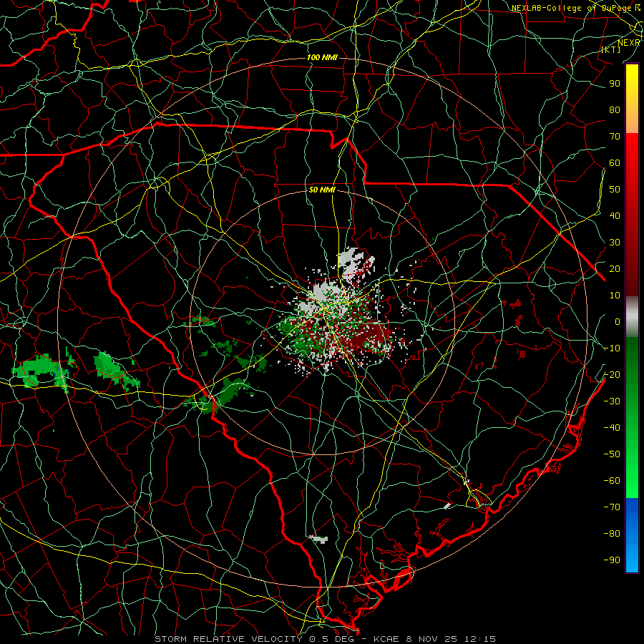Click the -40 value on velocity scale
This screenshot has height=644, width=644.
tap(612, 428)
